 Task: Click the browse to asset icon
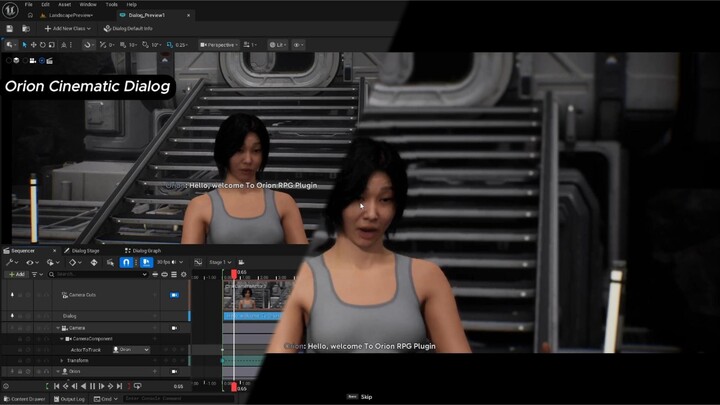point(26,28)
